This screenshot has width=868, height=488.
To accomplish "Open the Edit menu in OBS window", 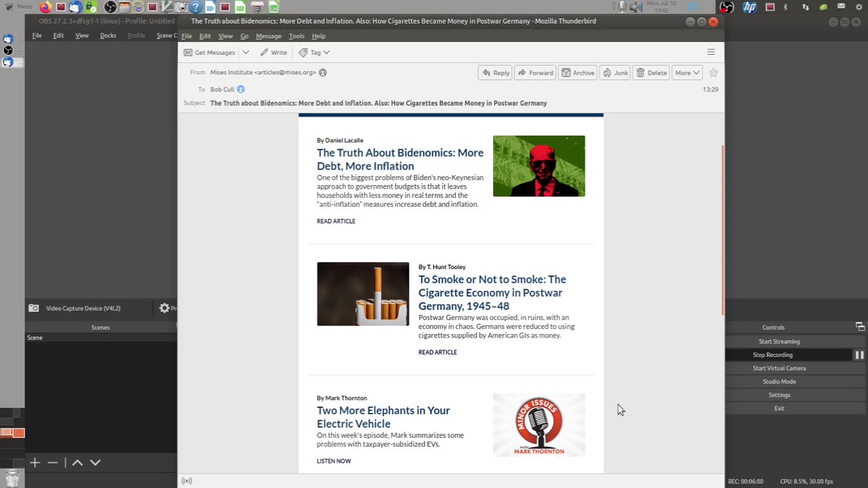I will [x=58, y=35].
